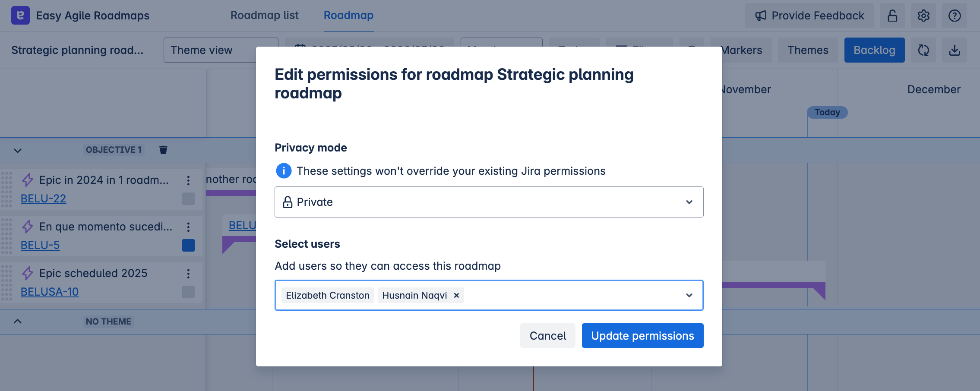The width and height of the screenshot is (980, 391).
Task: Expand the Select users dropdown arrow
Action: pos(689,295)
